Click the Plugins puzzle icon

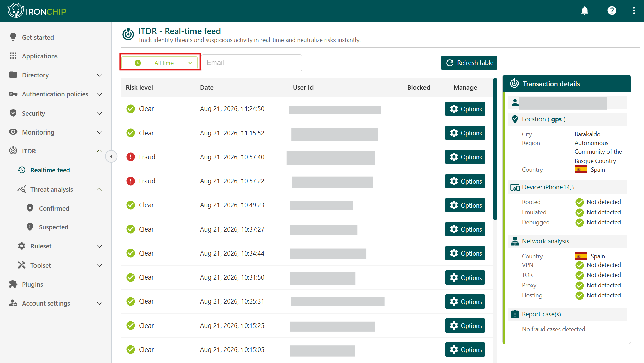pos(13,284)
